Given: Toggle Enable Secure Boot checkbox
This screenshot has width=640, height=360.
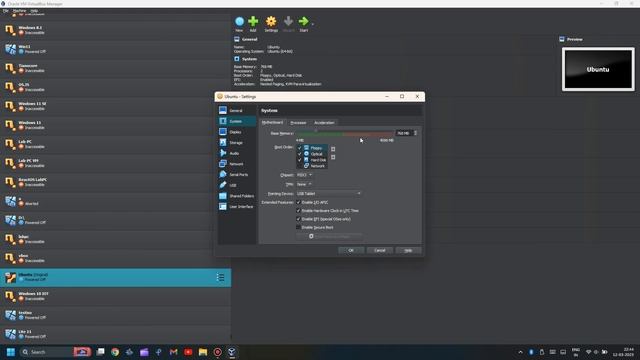Looking at the screenshot, I should click(x=298, y=227).
